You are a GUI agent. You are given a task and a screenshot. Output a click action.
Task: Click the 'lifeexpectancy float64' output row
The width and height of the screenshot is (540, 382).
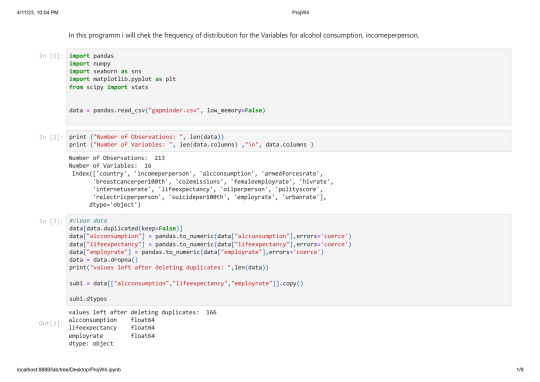tap(112, 328)
